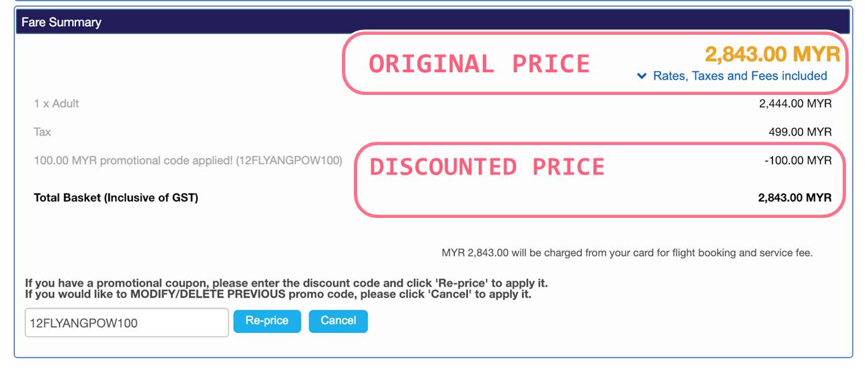
Task: Click the 2,444.00 MYR adult fare amount
Action: (795, 104)
